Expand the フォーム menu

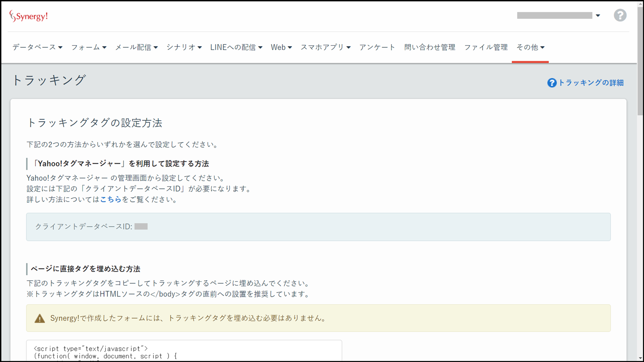88,47
